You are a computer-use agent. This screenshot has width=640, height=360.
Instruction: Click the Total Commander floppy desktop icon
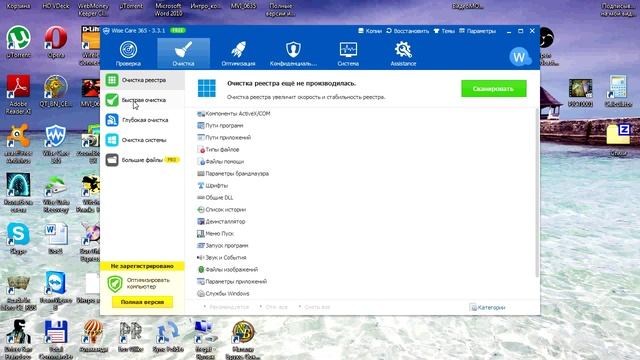(x=56, y=340)
